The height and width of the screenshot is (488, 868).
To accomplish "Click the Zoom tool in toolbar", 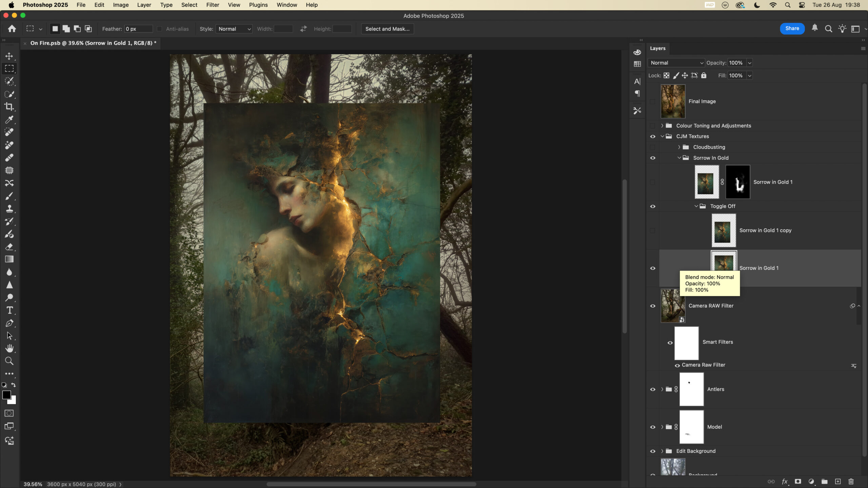I will (x=9, y=361).
